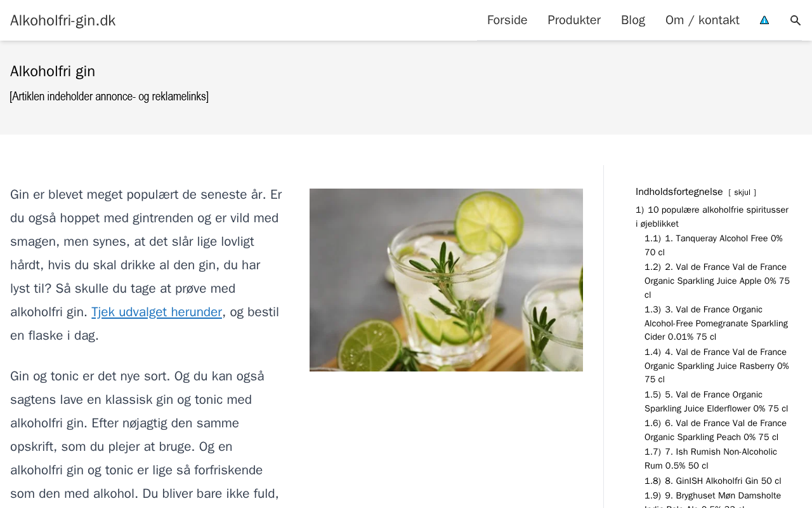This screenshot has width=812, height=508.
Task: Open Om / kontakt page
Action: tap(702, 20)
